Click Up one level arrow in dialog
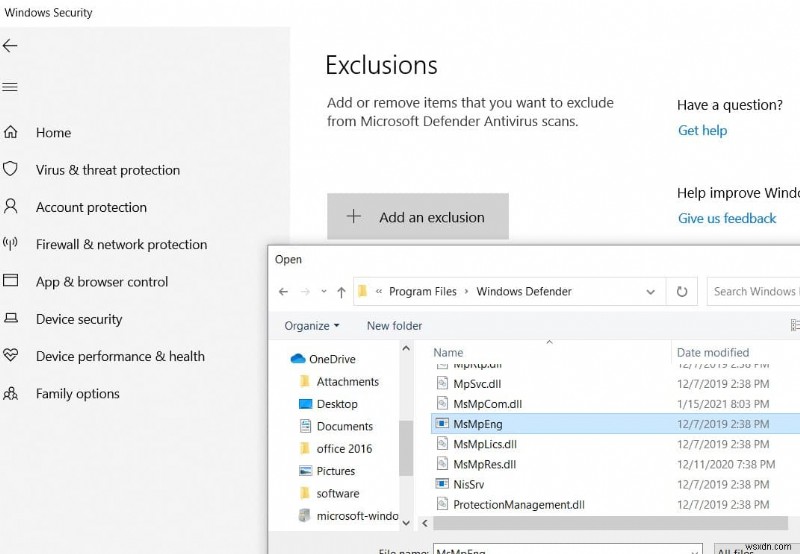800x554 pixels. coord(341,292)
